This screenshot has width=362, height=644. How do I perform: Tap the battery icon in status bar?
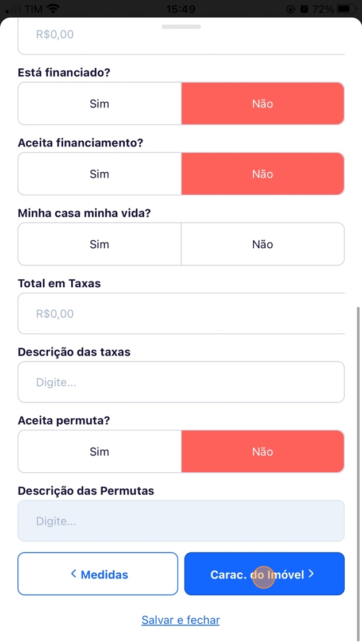tap(346, 9)
